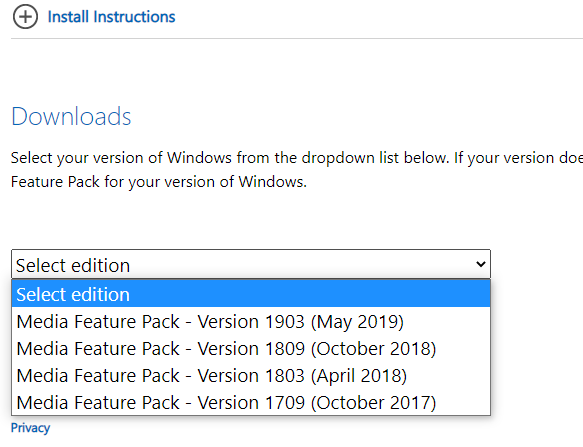Screen dimensions: 583x447
Task: Select Media Feature Pack Version 1809 (October 2018)
Action: (251, 349)
